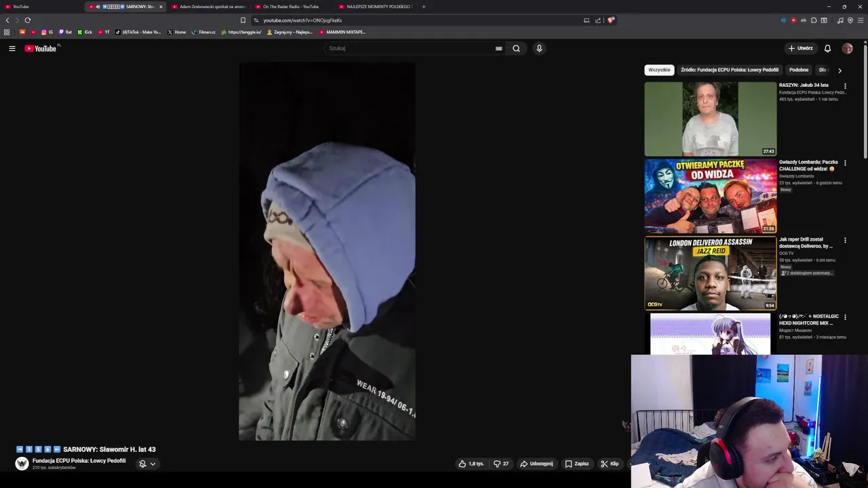The image size is (868, 488).
Task: Click the Klip scissors button
Action: click(x=610, y=464)
